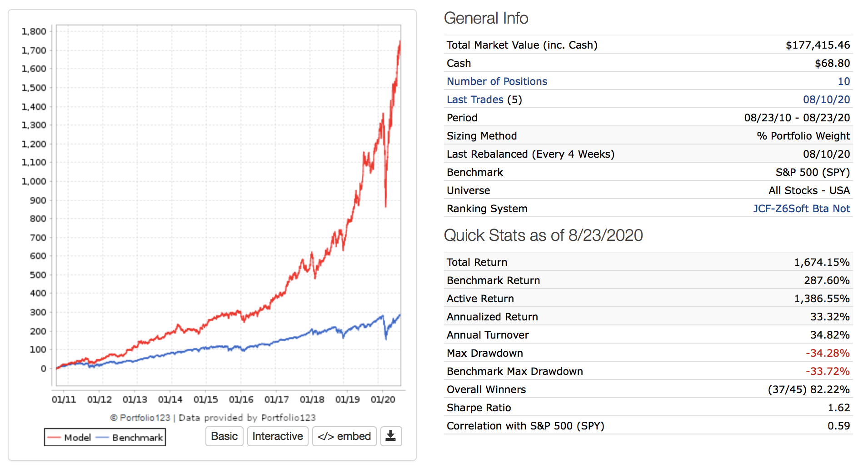The image size is (868, 469).
Task: Click the 1,800 label on the y-axis
Action: click(34, 31)
